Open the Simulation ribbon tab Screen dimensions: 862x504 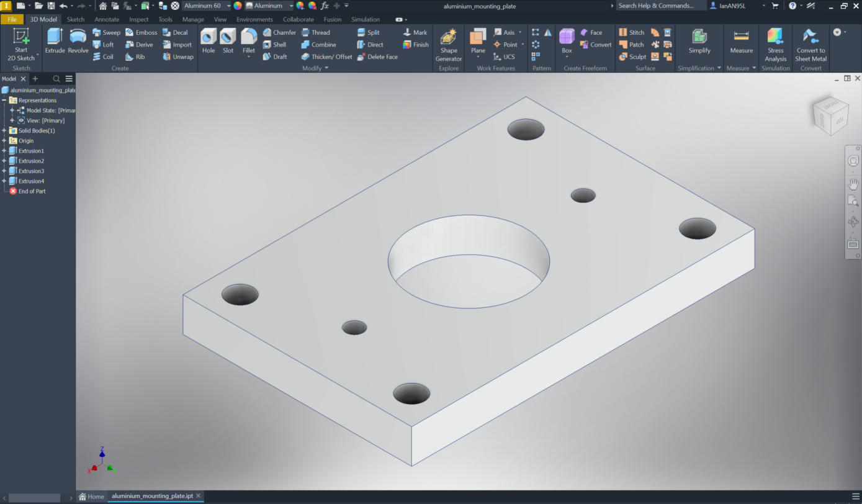(366, 19)
